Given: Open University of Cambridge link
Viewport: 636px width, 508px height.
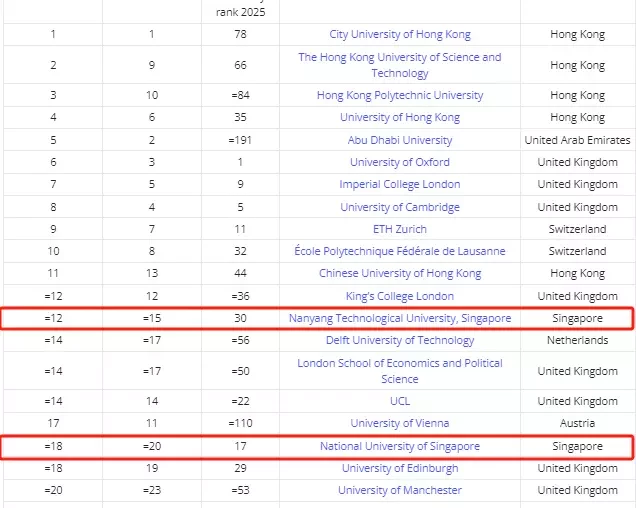Looking at the screenshot, I should coord(400,207).
